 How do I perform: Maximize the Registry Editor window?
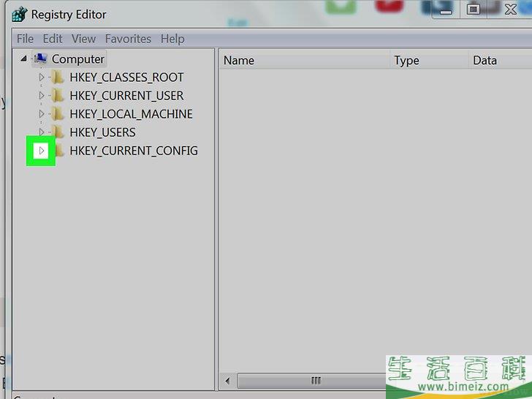click(473, 9)
